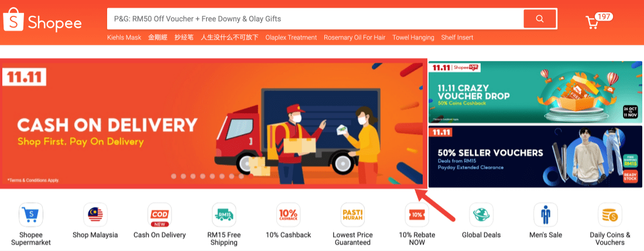Click the orange search magnifier button
Screen dimensions: 644x251
540,19
